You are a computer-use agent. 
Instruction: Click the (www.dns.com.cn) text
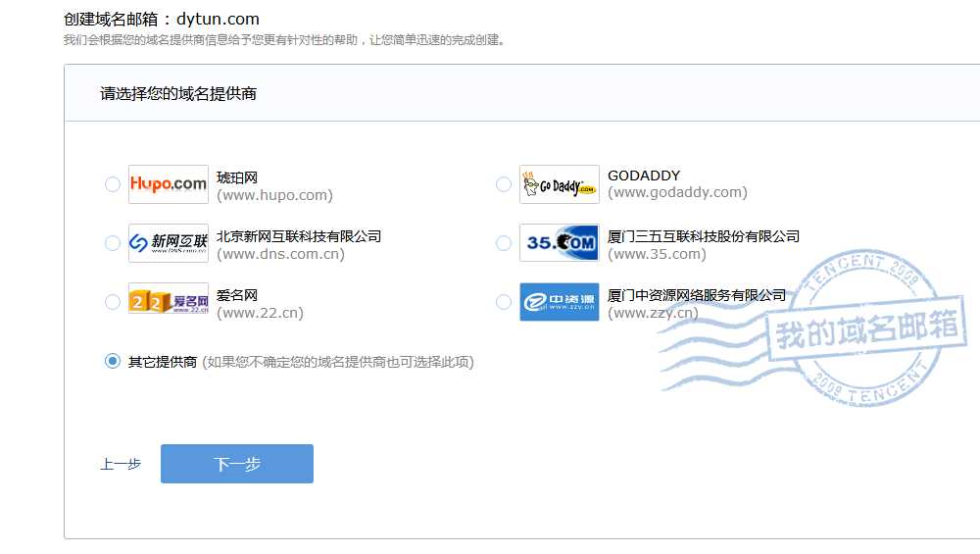point(280,254)
